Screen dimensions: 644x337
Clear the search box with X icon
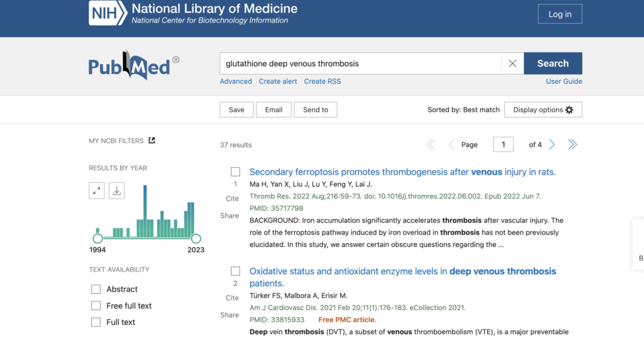(512, 64)
